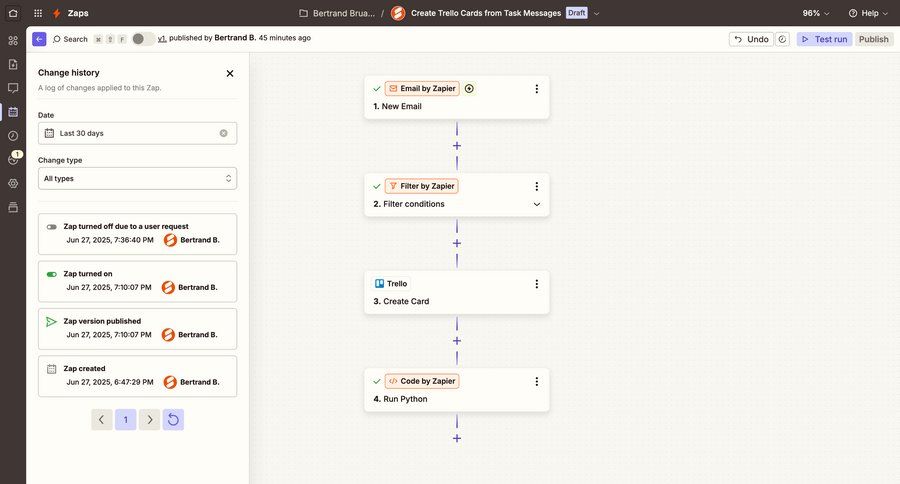
Task: Select the Code by Zapier app badge
Action: 422,381
